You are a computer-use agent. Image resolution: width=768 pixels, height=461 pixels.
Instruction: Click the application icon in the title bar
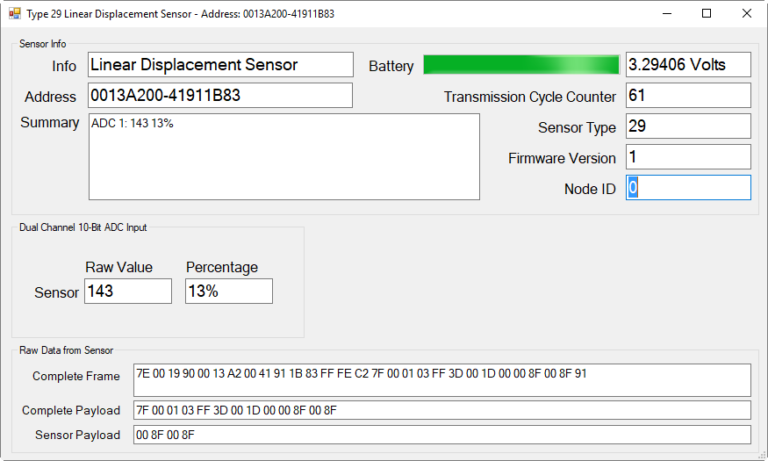tap(15, 13)
